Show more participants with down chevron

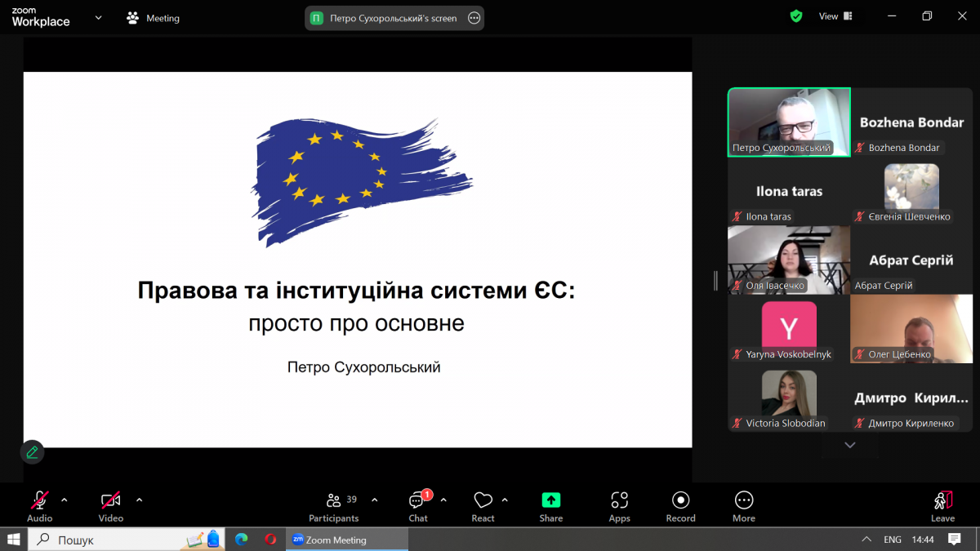850,445
